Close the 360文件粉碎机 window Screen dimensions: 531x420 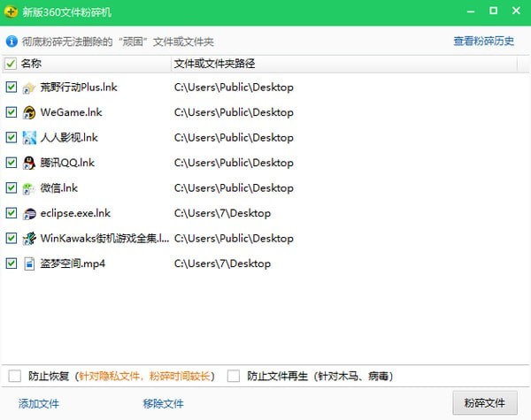point(516,11)
